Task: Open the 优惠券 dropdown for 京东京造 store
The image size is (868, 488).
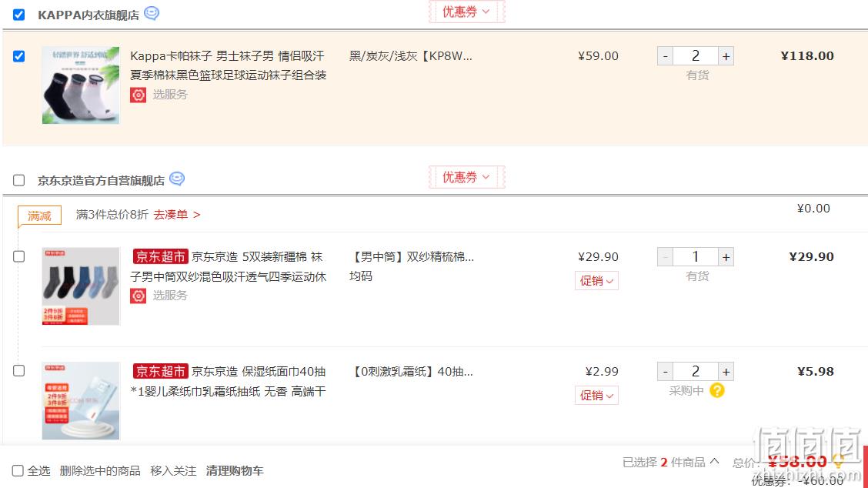Action: 466,177
